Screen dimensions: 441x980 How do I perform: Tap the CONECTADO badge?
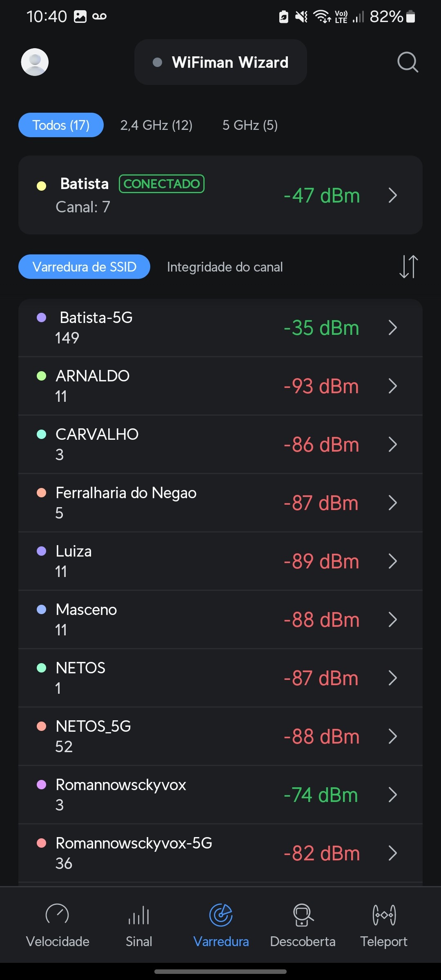click(x=162, y=184)
